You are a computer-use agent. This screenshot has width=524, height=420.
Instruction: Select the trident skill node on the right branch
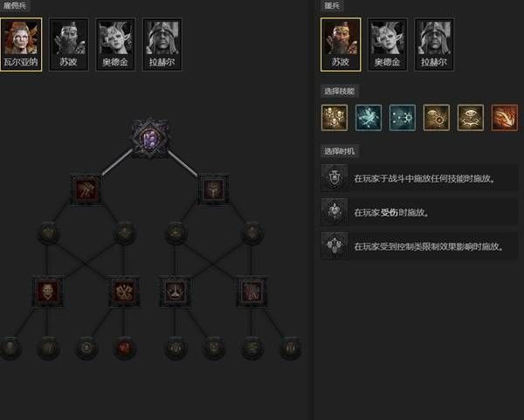coord(214,189)
